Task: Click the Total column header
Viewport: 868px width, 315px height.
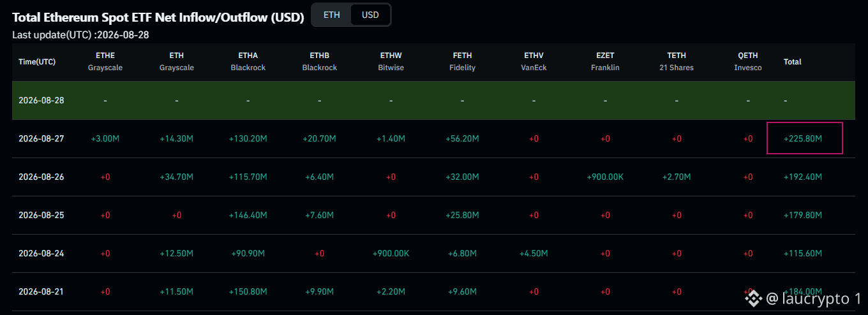Action: click(x=793, y=62)
